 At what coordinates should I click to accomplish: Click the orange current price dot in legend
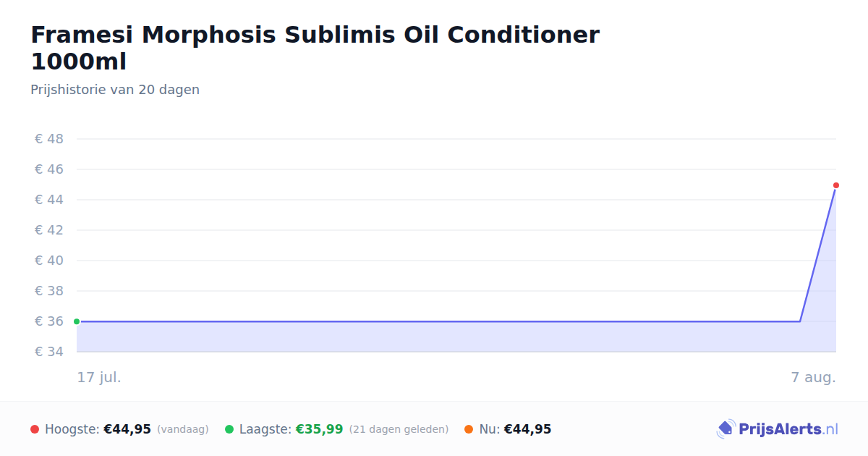[x=469, y=429]
